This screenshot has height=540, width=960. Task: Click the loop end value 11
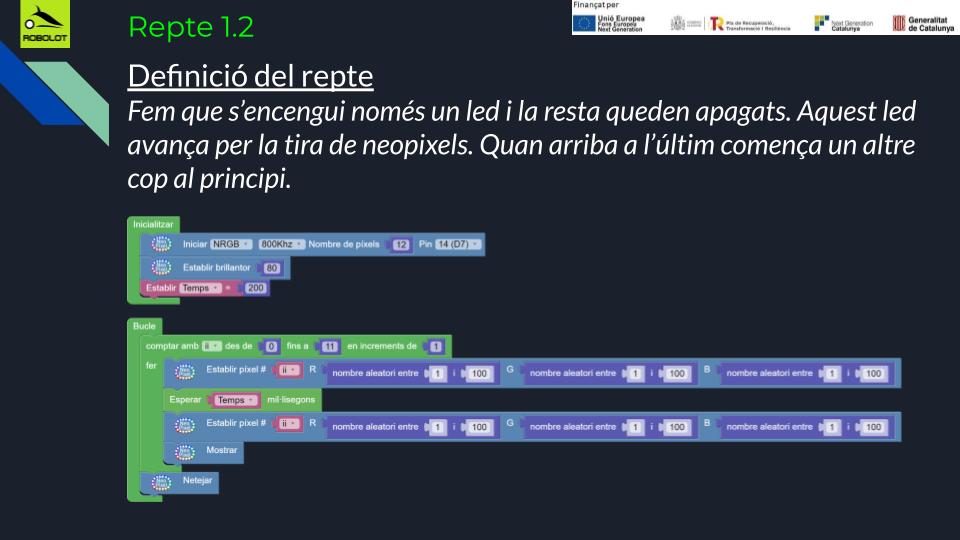[x=330, y=347]
